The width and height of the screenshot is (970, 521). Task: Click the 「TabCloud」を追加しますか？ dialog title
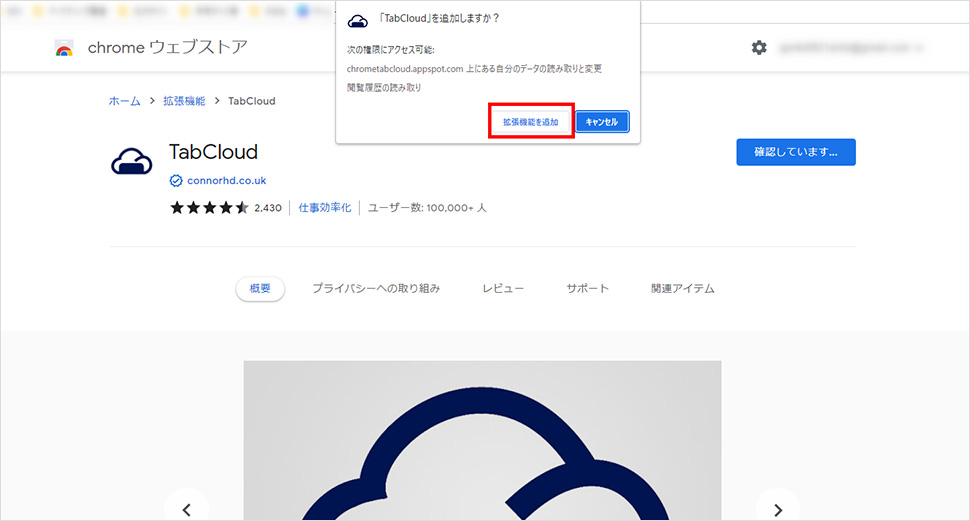pyautogui.click(x=439, y=19)
